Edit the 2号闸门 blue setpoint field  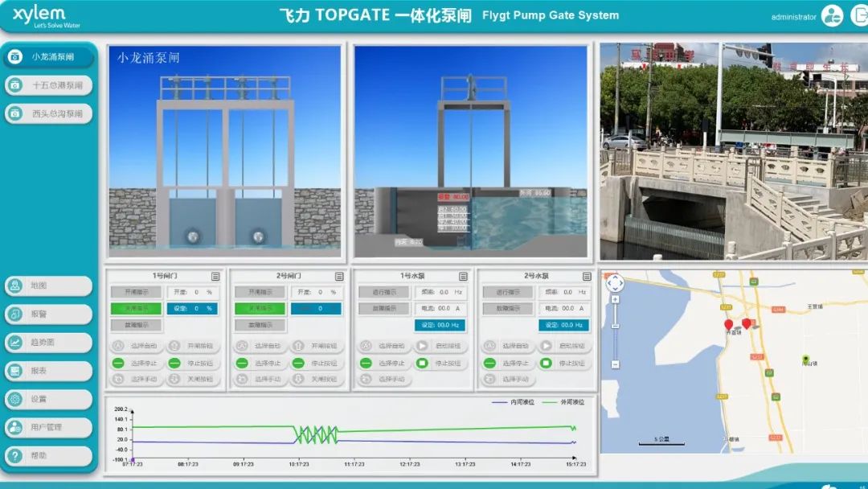click(316, 309)
